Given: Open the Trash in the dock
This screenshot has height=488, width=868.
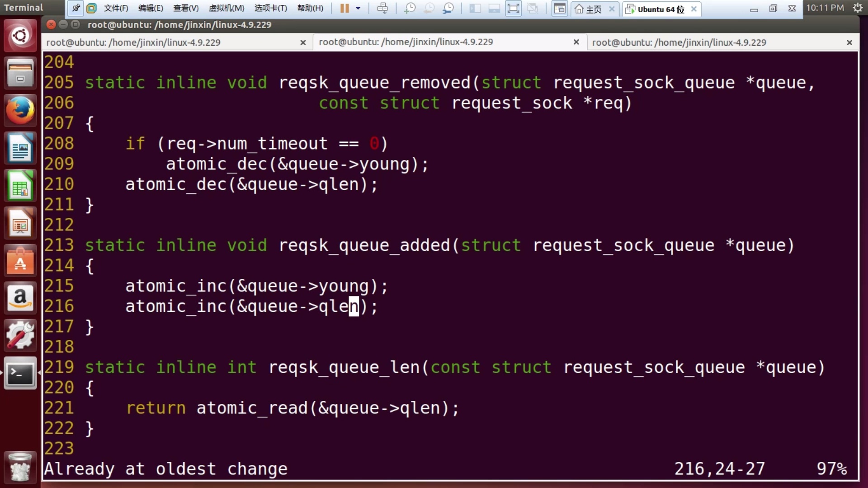Looking at the screenshot, I should point(20,467).
